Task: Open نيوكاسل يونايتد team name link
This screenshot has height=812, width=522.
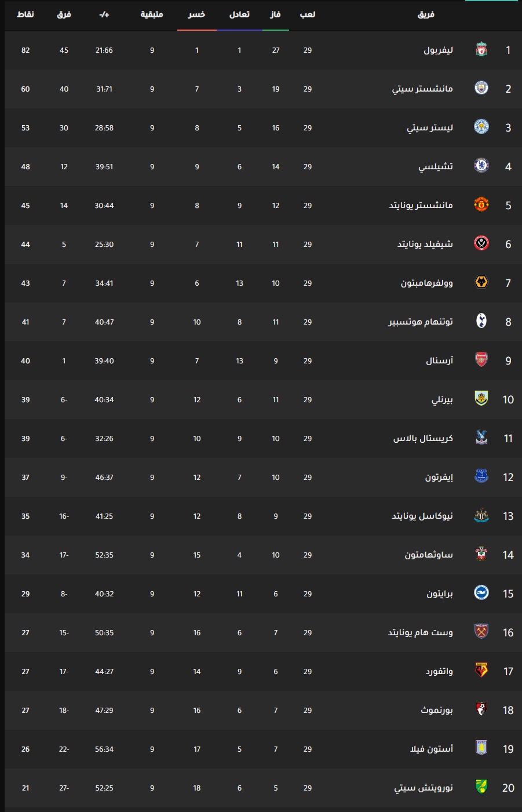Action: click(x=422, y=516)
